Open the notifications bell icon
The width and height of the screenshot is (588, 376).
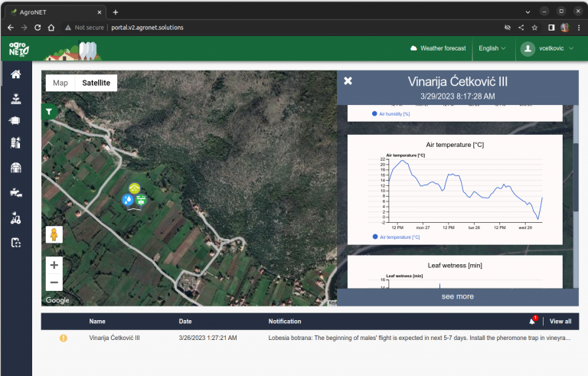tap(532, 322)
